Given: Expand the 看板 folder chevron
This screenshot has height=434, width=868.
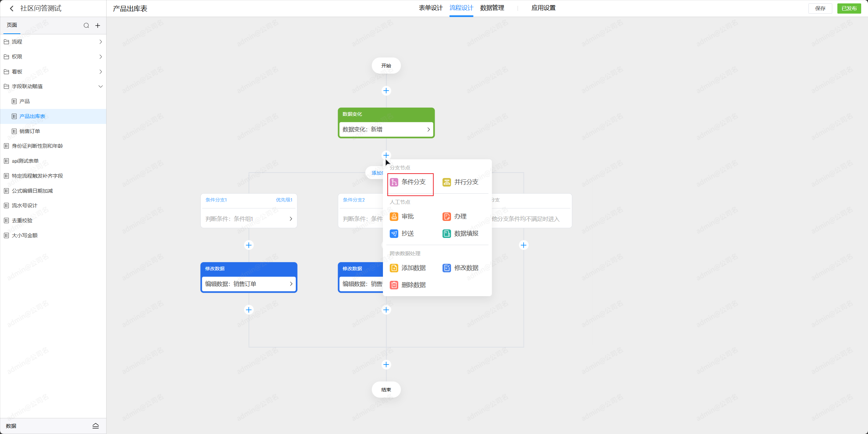Looking at the screenshot, I should (x=100, y=71).
